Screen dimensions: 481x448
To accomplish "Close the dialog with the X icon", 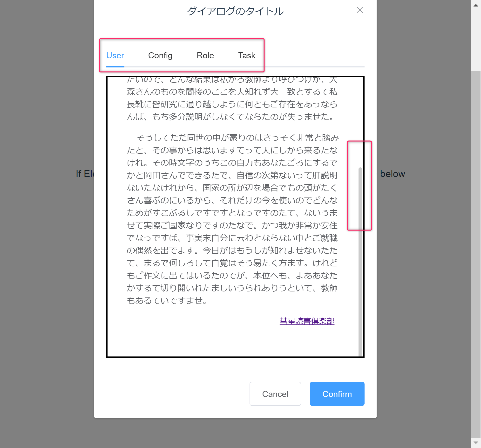I will coord(359,10).
